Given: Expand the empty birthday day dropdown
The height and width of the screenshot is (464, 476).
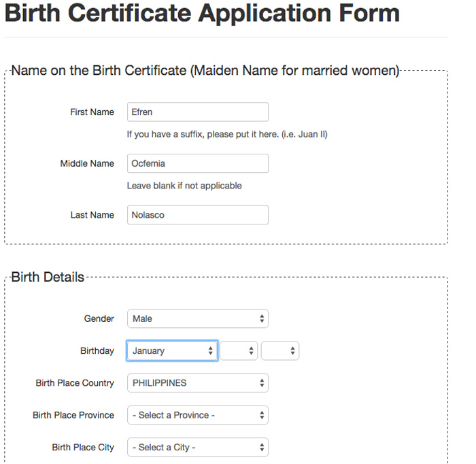Looking at the screenshot, I should [x=239, y=351].
